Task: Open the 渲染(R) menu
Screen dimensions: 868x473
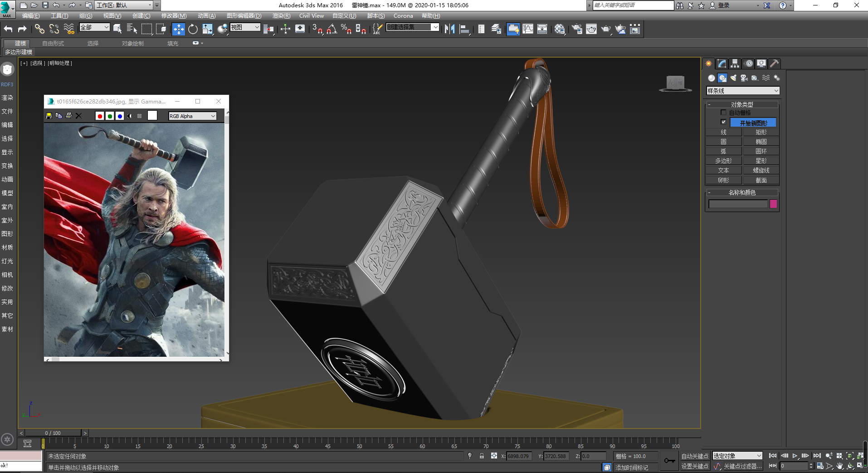Action: (x=281, y=16)
